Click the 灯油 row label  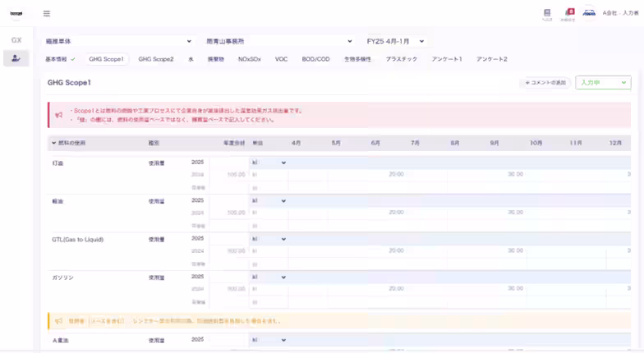tap(57, 163)
